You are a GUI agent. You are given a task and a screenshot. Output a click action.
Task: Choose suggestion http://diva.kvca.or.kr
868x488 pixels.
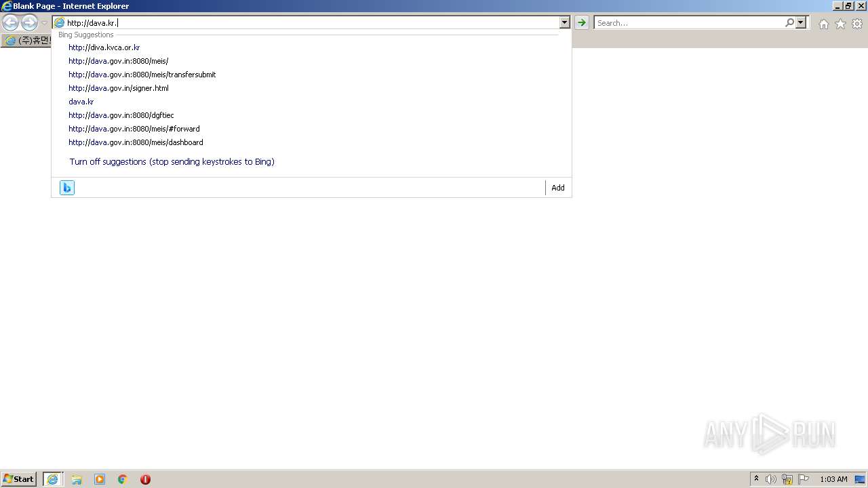104,47
